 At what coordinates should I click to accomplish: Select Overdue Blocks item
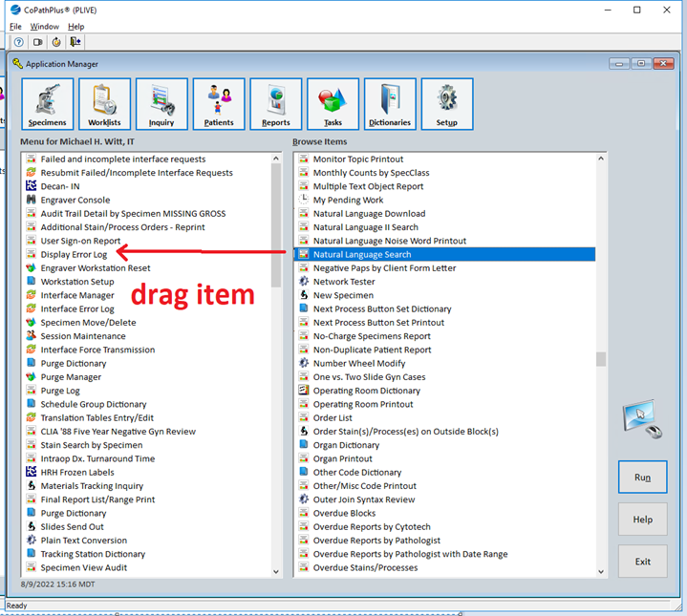[x=344, y=513]
